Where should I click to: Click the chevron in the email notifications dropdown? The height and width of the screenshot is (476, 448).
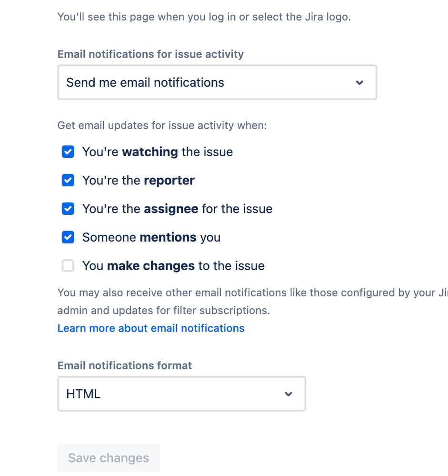point(359,83)
